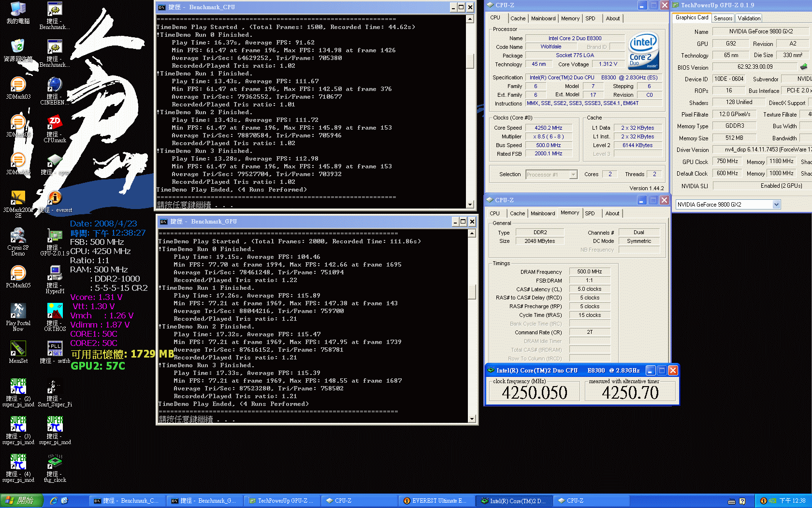Open the Processor #1 selection dropdown

pyautogui.click(x=573, y=175)
